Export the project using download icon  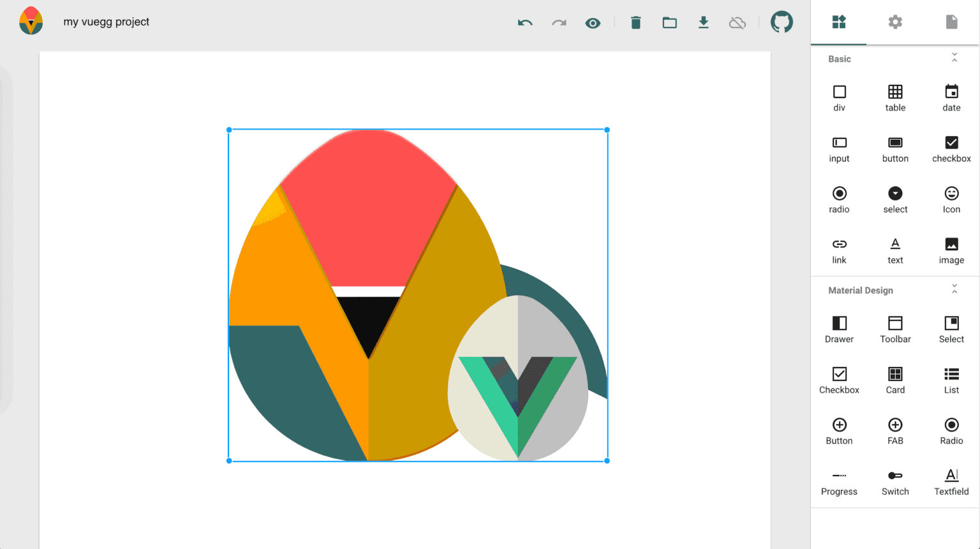pos(703,22)
